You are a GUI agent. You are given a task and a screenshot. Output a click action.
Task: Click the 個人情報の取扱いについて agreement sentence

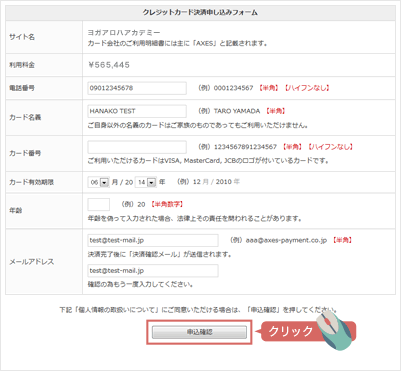click(x=199, y=310)
